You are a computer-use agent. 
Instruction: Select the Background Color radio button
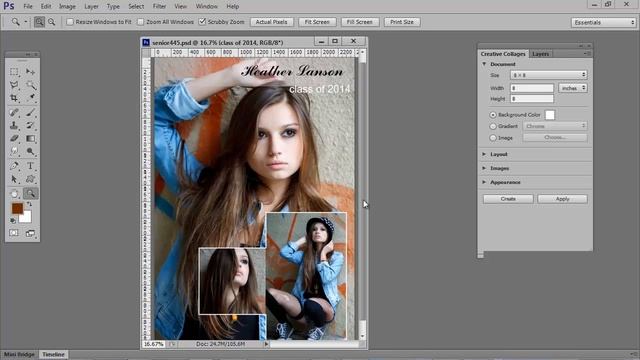pyautogui.click(x=493, y=115)
